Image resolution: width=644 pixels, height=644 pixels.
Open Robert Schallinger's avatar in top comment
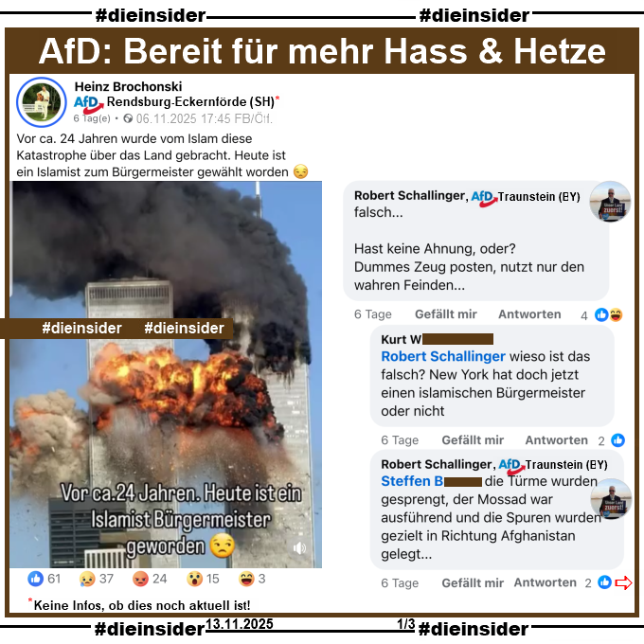(610, 202)
